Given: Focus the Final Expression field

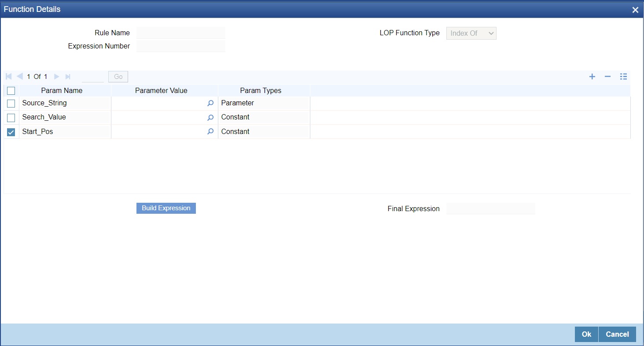Looking at the screenshot, I should (x=491, y=208).
